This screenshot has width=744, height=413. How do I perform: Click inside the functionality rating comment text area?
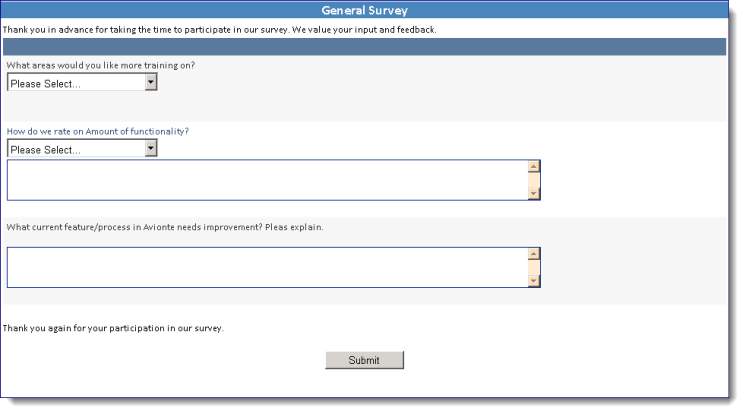[x=268, y=180]
